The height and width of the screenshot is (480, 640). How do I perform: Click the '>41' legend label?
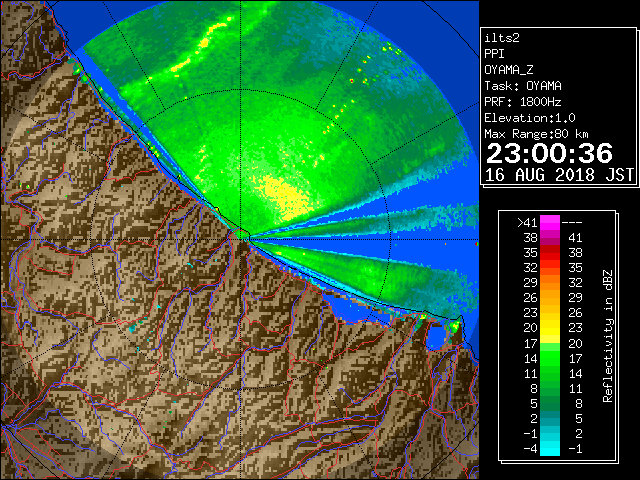(527, 222)
